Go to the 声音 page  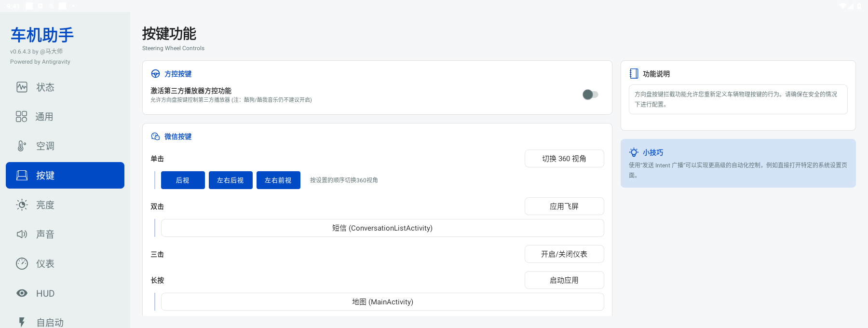click(65, 234)
